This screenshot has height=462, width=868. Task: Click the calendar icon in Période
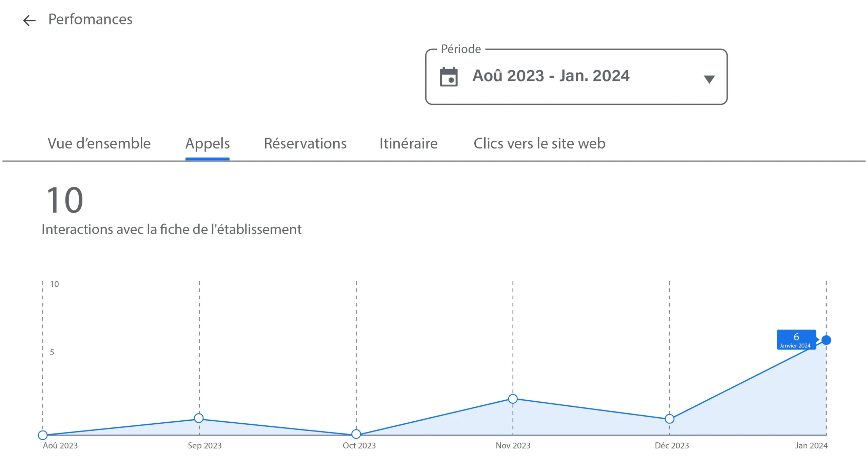point(448,77)
